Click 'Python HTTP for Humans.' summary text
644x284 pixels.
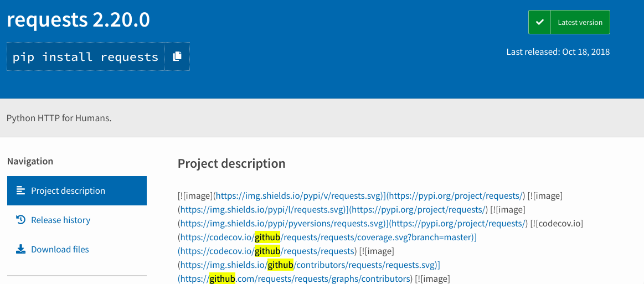coord(59,118)
